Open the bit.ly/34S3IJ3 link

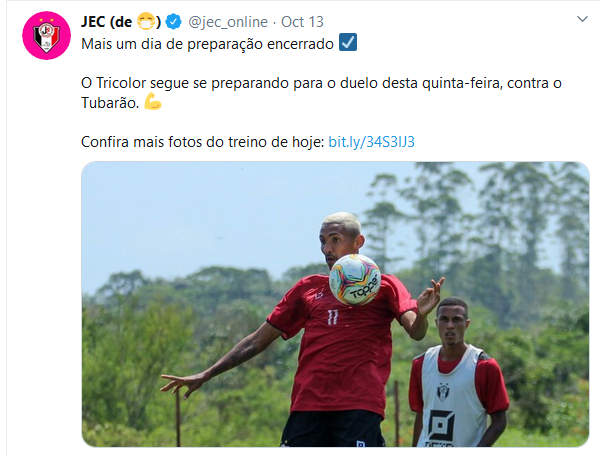[x=371, y=142]
